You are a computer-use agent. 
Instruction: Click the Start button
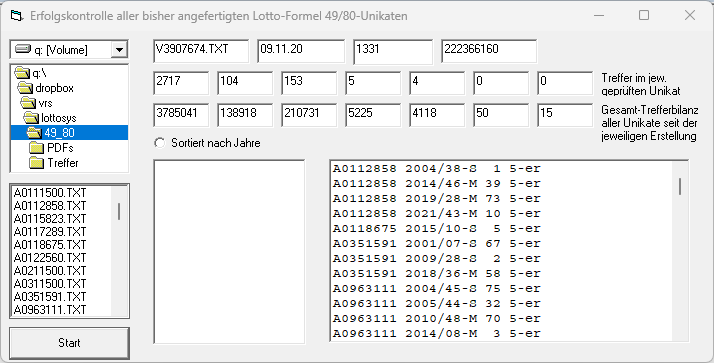(69, 343)
